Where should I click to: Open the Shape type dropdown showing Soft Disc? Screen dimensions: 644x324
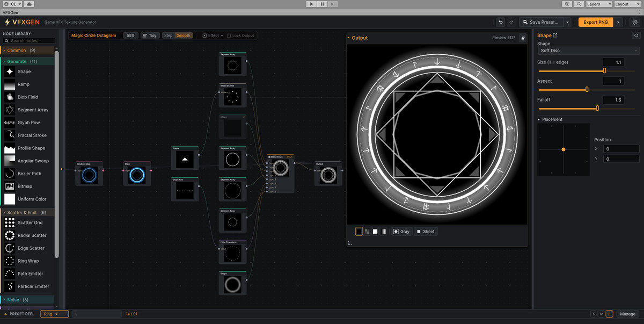pyautogui.click(x=588, y=51)
